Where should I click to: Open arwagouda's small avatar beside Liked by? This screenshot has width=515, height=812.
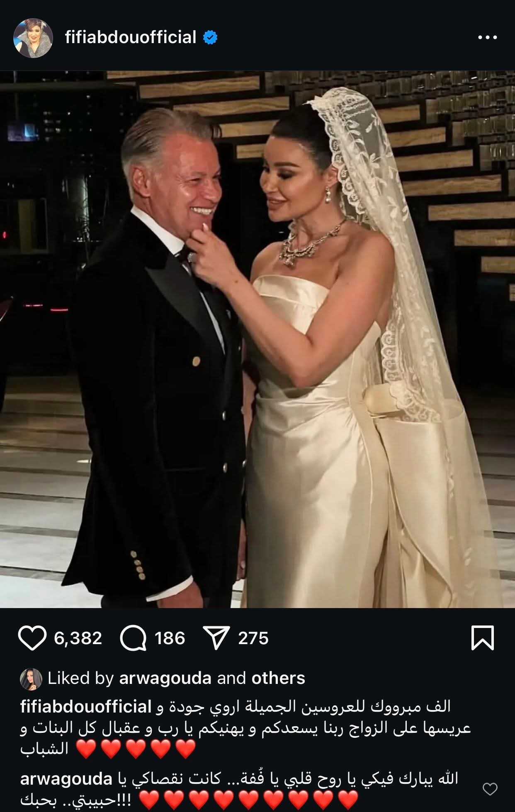(31, 679)
